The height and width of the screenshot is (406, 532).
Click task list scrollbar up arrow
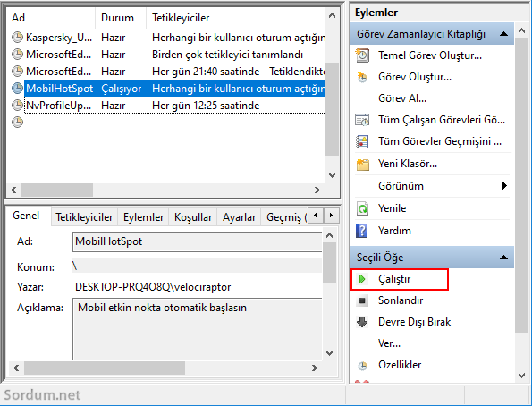332,15
